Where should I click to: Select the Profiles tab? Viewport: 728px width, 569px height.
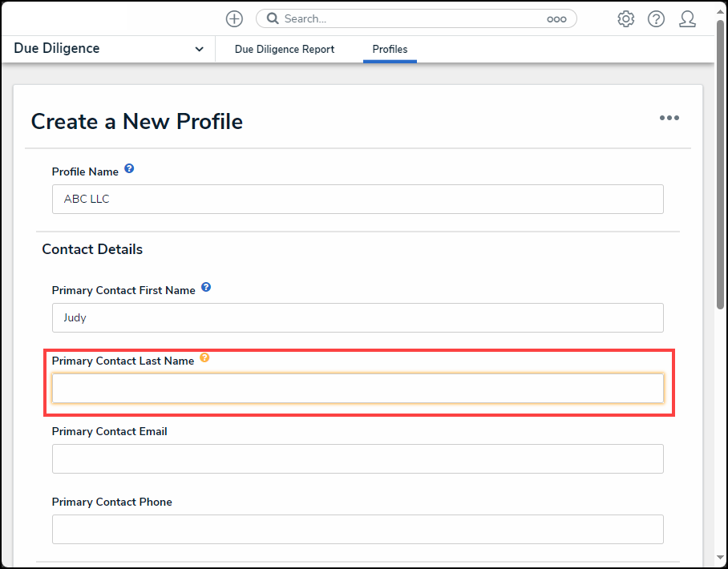coord(390,49)
